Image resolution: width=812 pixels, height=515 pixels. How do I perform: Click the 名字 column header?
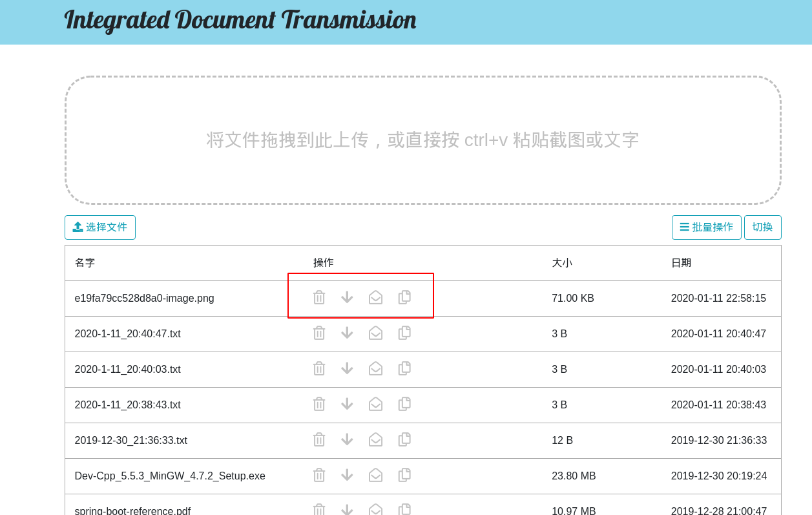(x=85, y=263)
